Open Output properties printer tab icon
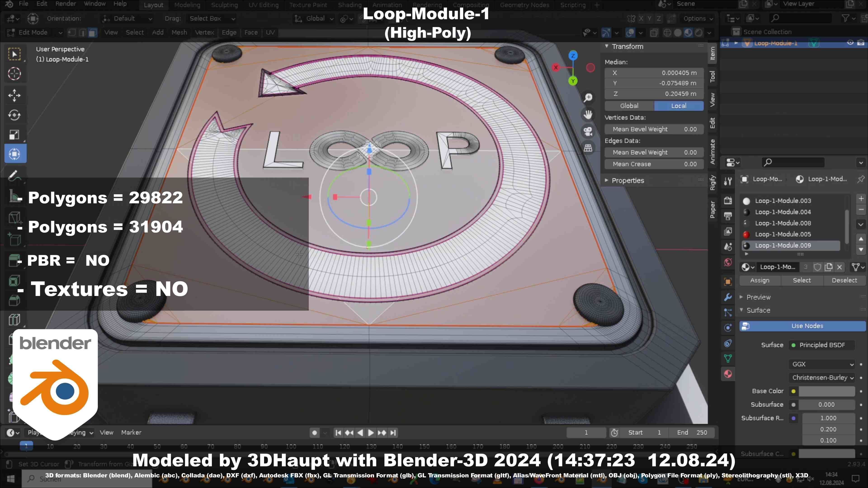Viewport: 868px width, 488px height. coord(728,216)
